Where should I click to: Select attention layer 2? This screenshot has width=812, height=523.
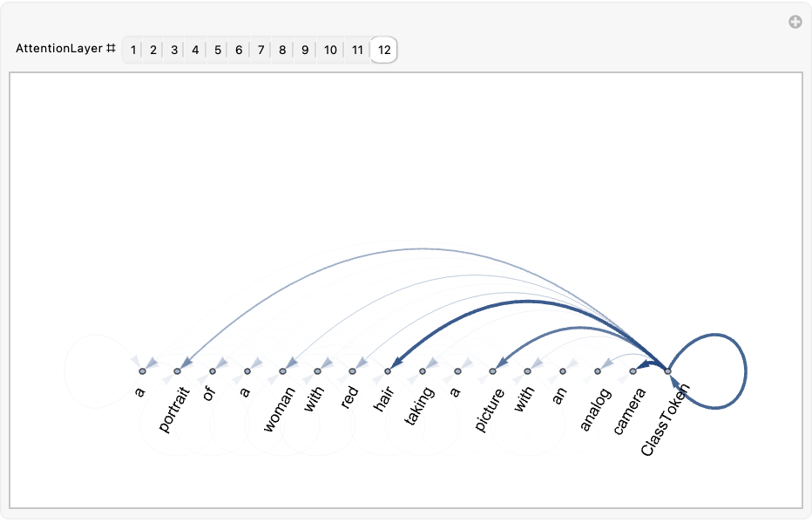click(x=153, y=50)
